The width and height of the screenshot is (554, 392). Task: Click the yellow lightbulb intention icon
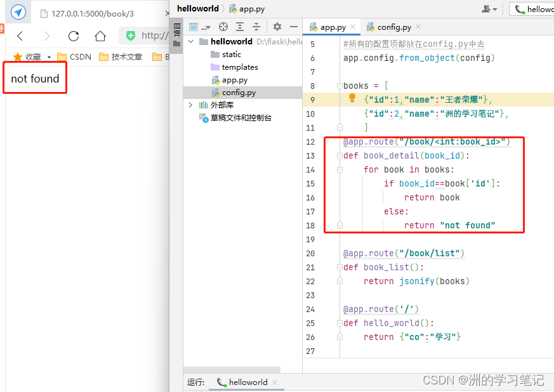point(352,98)
